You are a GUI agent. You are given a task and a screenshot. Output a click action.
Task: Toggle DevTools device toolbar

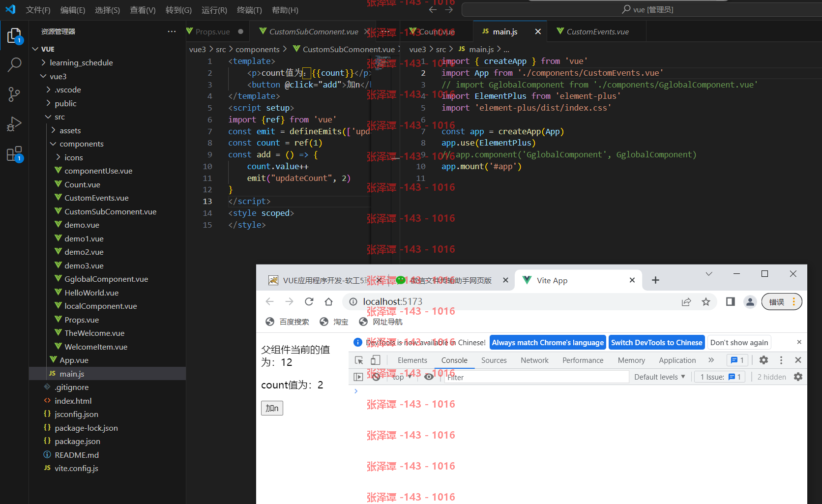click(x=376, y=360)
